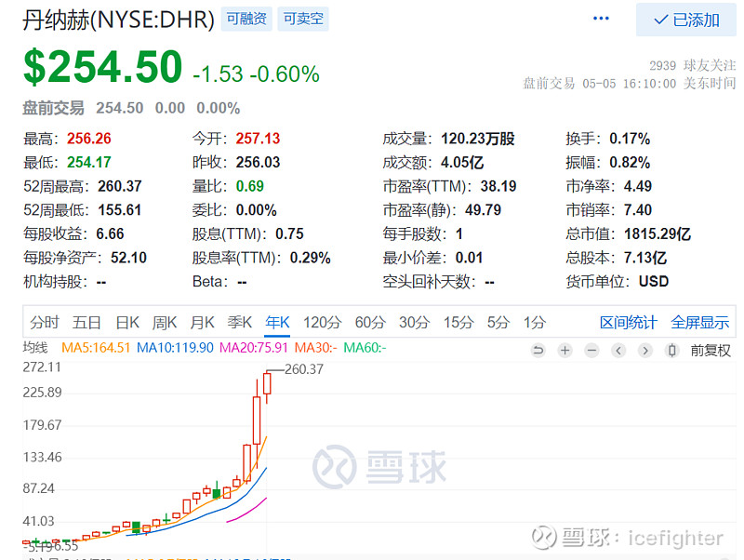Click the 股息率(TTM) value 0.29%
Viewport: 744px width, 560px height.
(x=311, y=258)
